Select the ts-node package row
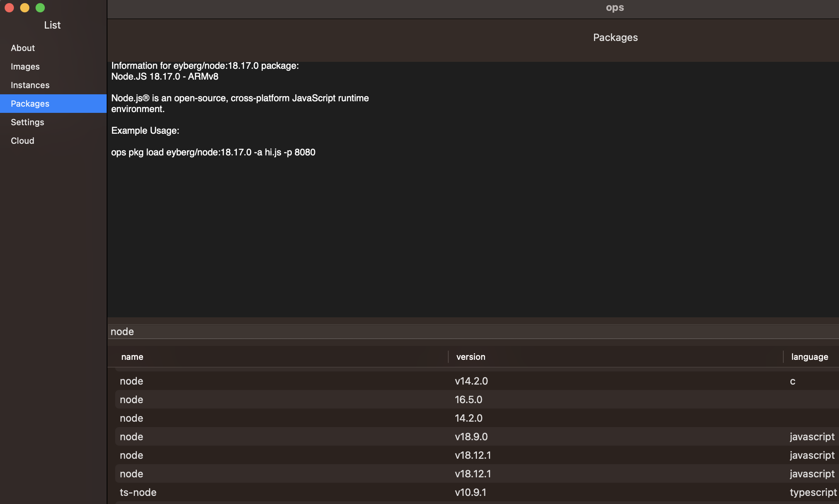This screenshot has width=839, height=504. click(477, 492)
